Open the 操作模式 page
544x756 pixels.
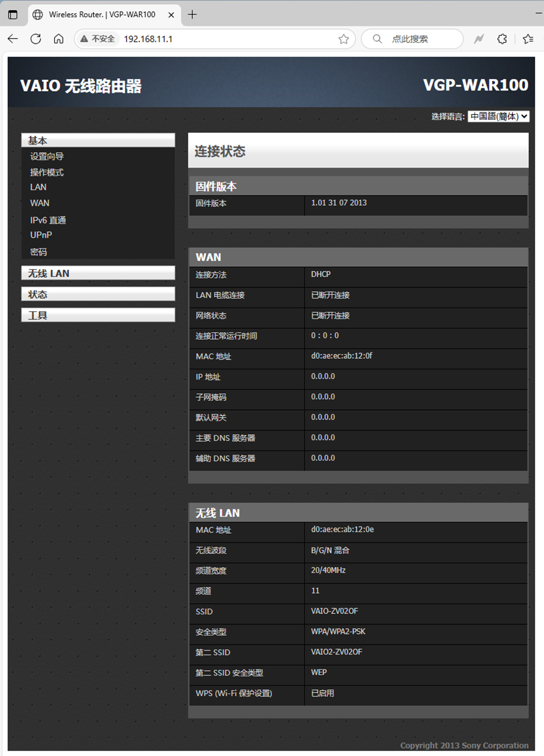tap(47, 172)
